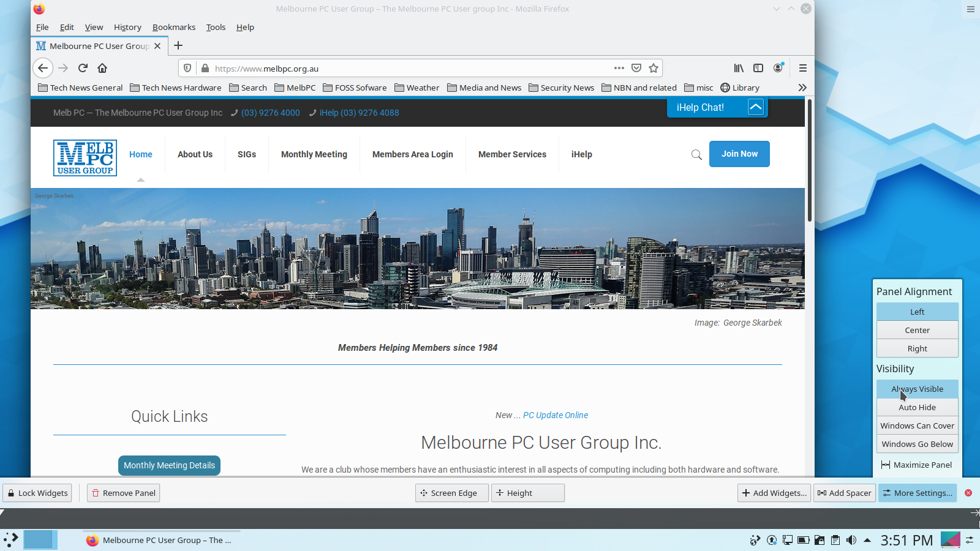The width and height of the screenshot is (980, 551).
Task: Open the Firefox Library icon
Action: [x=739, y=68]
